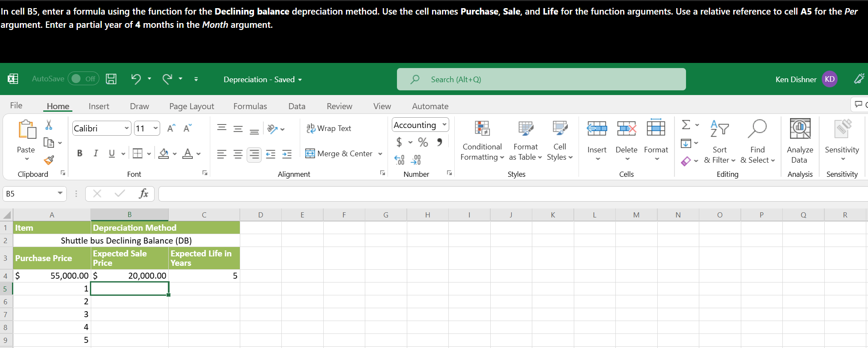
Task: Switch to the Review tab
Action: (339, 106)
